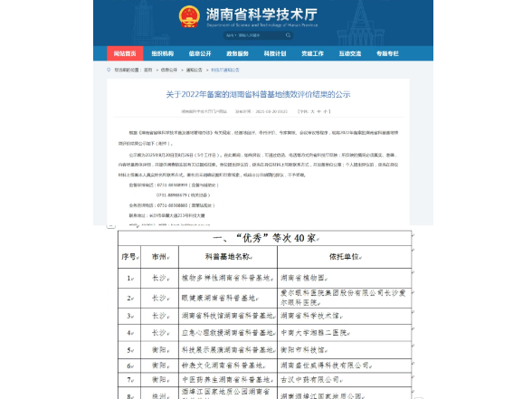Viewport: 532px width, 399px height.
Task: Open the 科技计划 nav menu
Action: tap(275, 53)
